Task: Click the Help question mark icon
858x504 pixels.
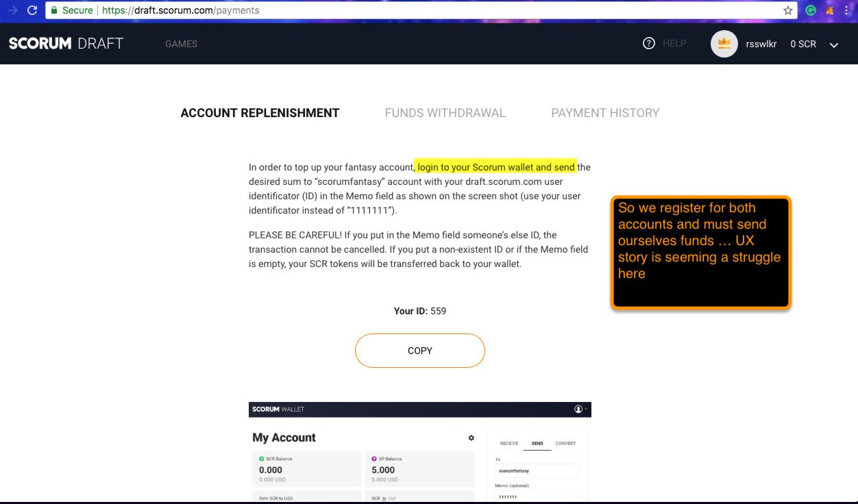Action: pos(649,43)
